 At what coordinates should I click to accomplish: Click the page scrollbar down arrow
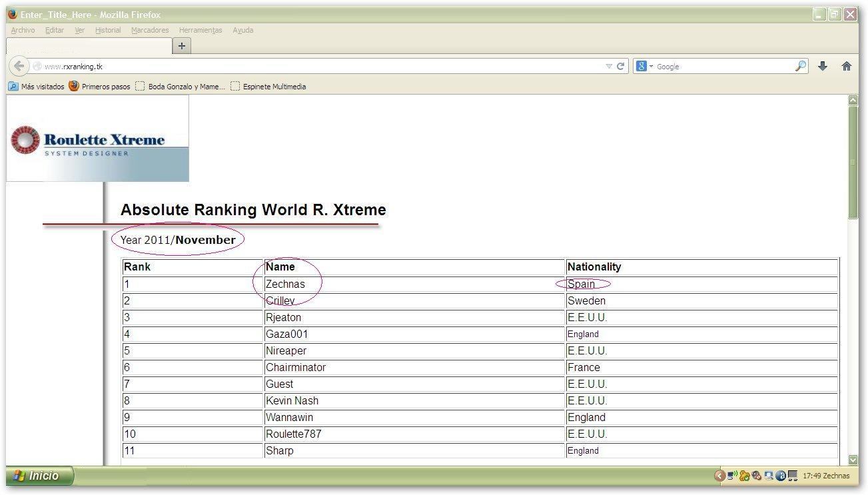(x=853, y=459)
